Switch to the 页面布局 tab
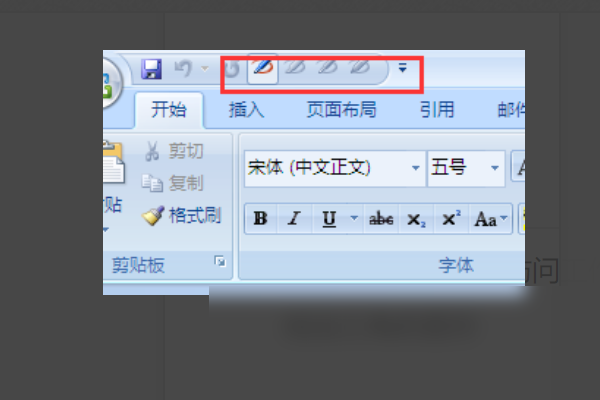The image size is (600, 400). tap(341, 110)
